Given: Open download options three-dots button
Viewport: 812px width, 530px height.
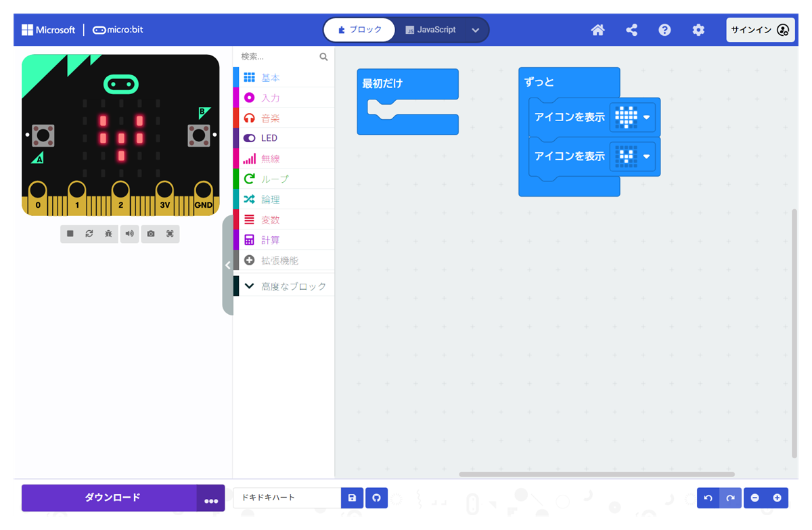Looking at the screenshot, I should (211, 498).
